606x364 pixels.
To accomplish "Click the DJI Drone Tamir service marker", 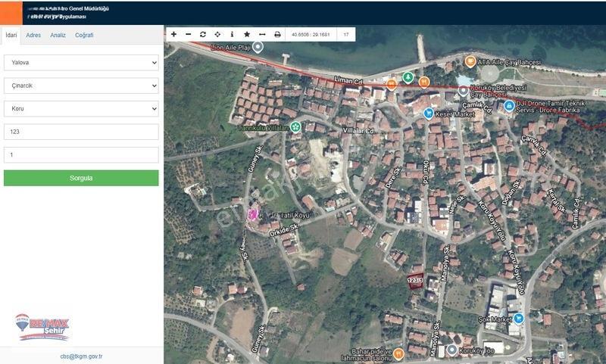I will click(x=509, y=105).
